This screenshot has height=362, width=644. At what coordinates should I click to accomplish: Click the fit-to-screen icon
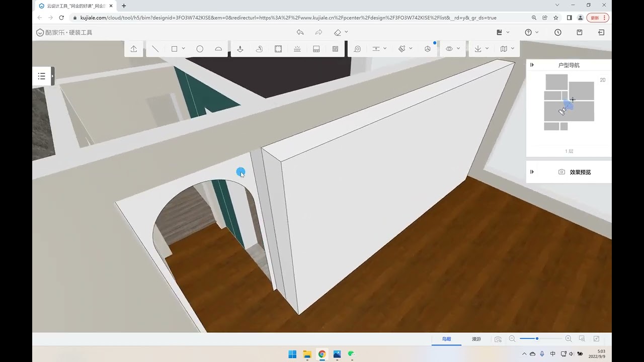pos(597,339)
